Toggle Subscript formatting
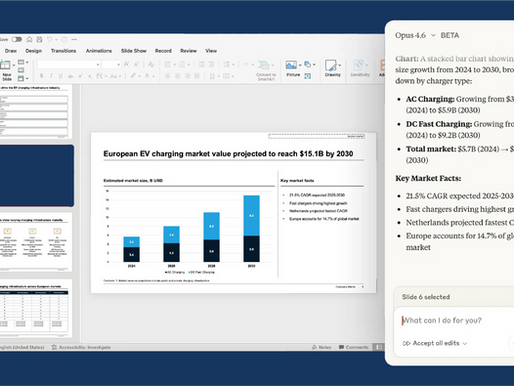This screenshot has height=386, width=514. coord(90,76)
